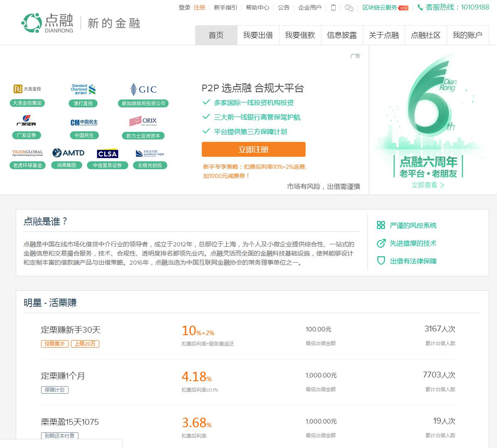
Task: Click the 出借有法律保障 shield icon
Action: 381,261
